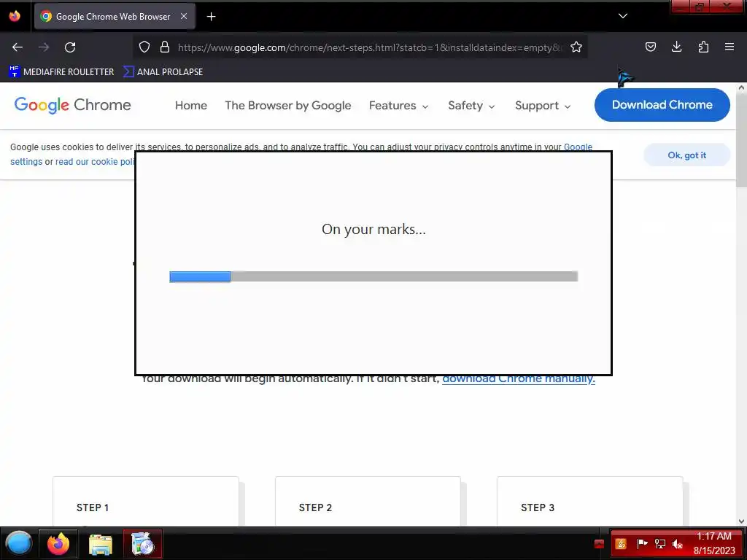
Task: Expand the Features dropdown menu
Action: click(399, 106)
